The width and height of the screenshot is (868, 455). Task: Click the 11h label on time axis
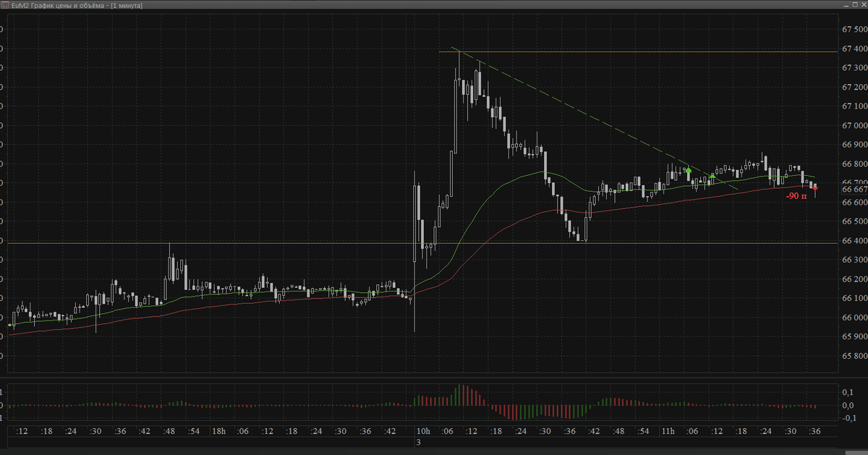(x=668, y=431)
